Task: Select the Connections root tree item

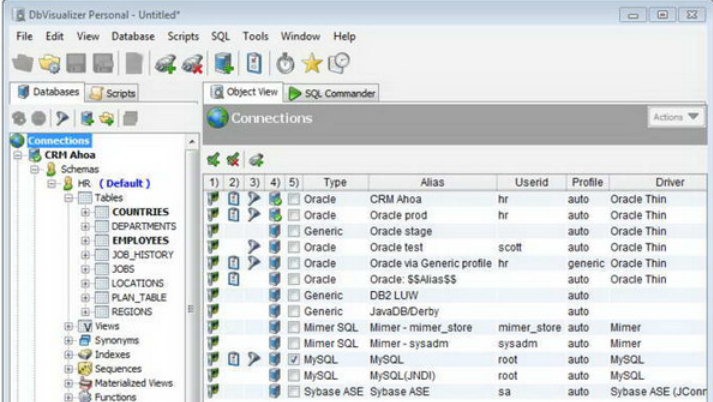Action: point(59,141)
